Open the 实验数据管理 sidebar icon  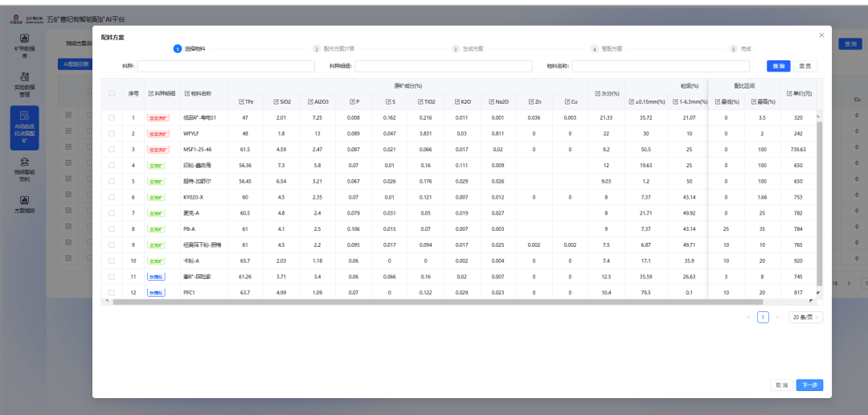click(x=24, y=76)
